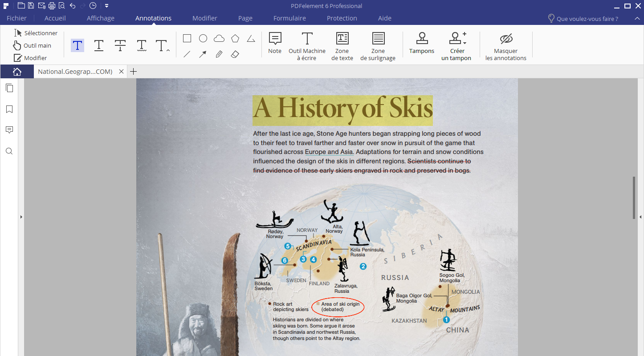Click the vertical scrollbar thumb

point(634,198)
